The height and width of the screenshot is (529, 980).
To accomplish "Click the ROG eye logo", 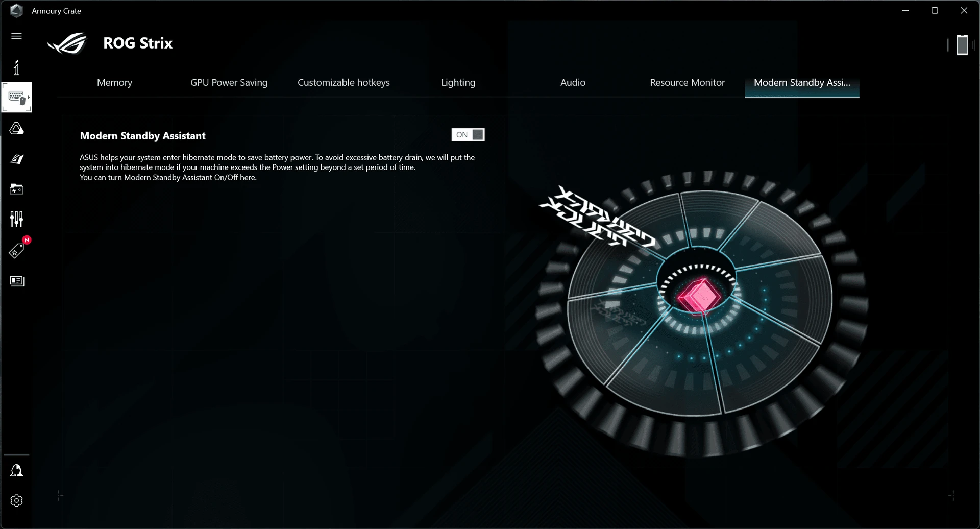I will pos(67,43).
